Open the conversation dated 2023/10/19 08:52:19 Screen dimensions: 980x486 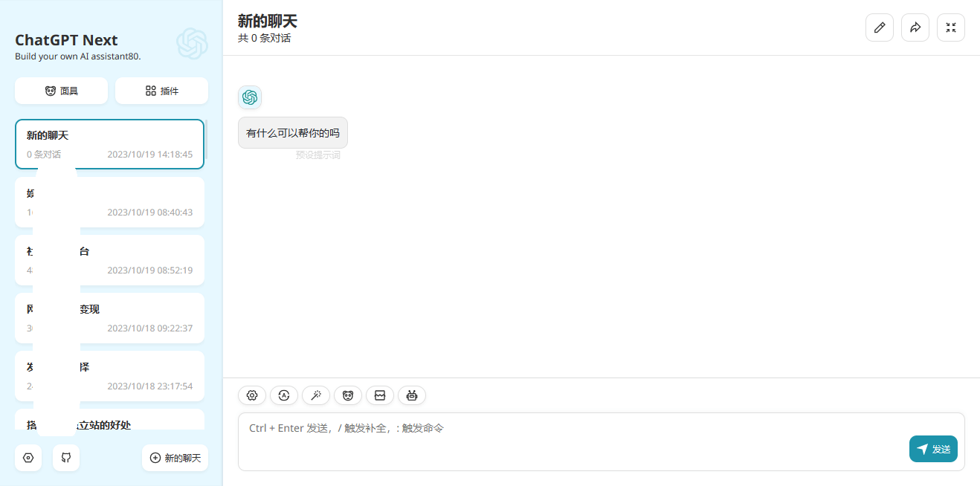pyautogui.click(x=109, y=260)
